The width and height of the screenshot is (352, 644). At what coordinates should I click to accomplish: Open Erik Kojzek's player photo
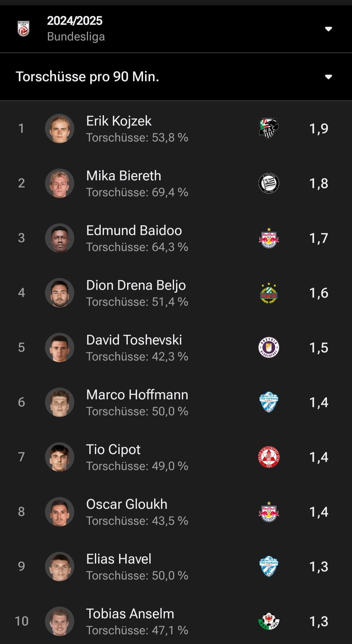click(x=60, y=128)
